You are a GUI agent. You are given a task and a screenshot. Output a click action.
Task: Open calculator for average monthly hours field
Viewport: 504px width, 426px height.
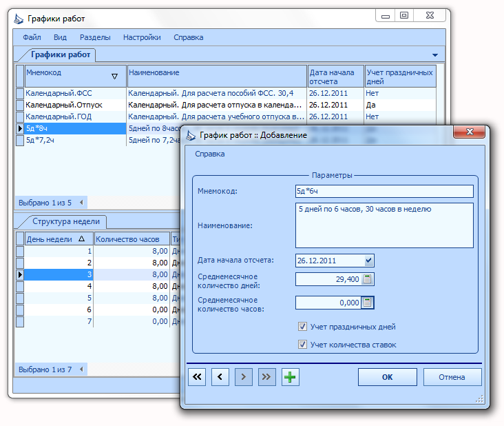(x=368, y=303)
